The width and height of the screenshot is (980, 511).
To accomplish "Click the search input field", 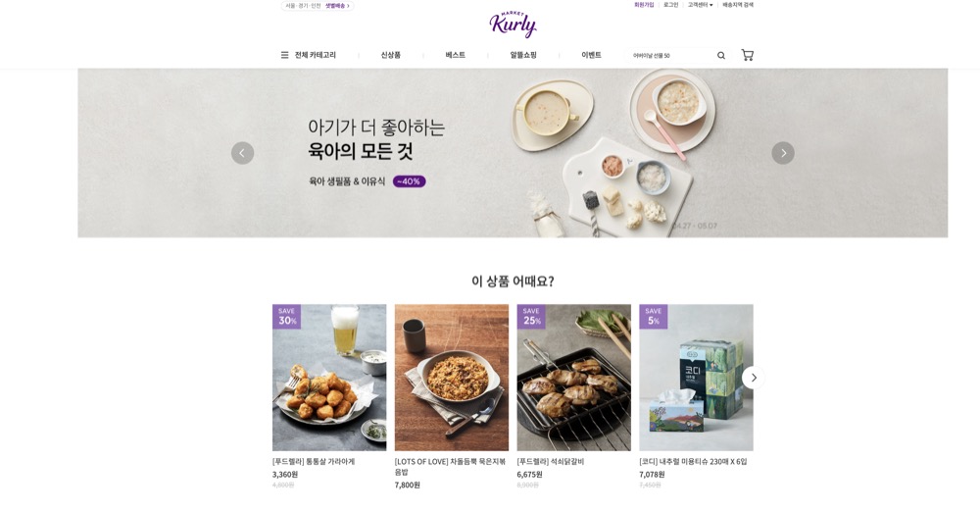I will pyautogui.click(x=672, y=56).
